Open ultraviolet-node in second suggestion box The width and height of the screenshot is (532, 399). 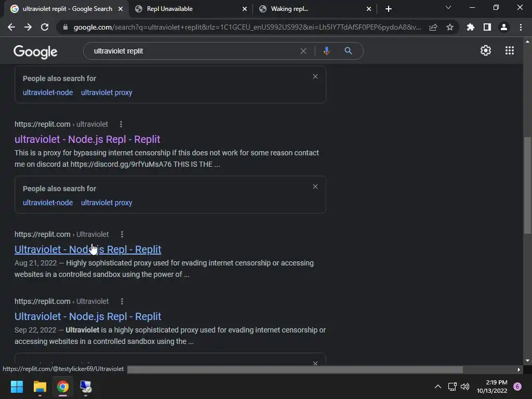48,203
